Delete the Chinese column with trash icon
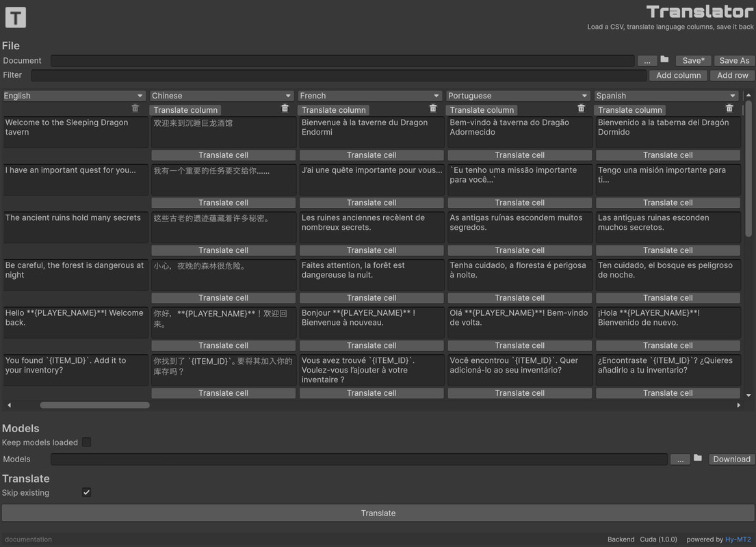 point(285,109)
